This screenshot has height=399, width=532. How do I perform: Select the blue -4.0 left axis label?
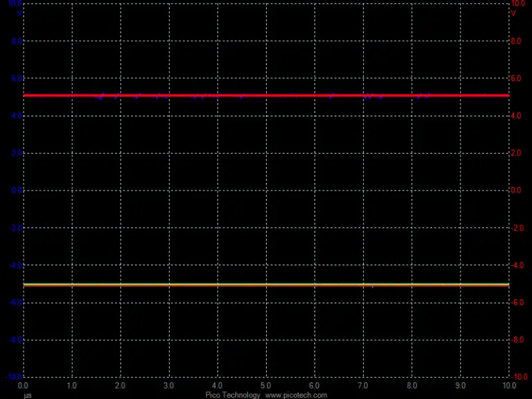click(x=15, y=265)
